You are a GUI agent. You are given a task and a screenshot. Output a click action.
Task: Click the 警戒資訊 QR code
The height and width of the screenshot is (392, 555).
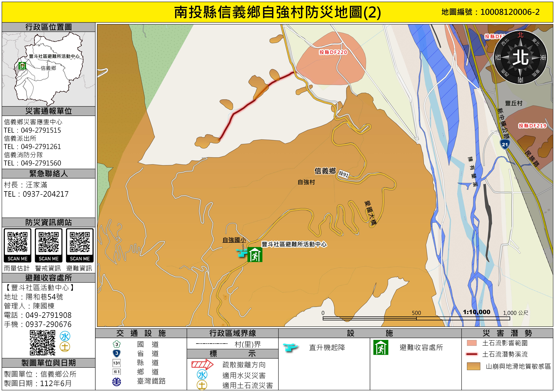[x=49, y=242]
